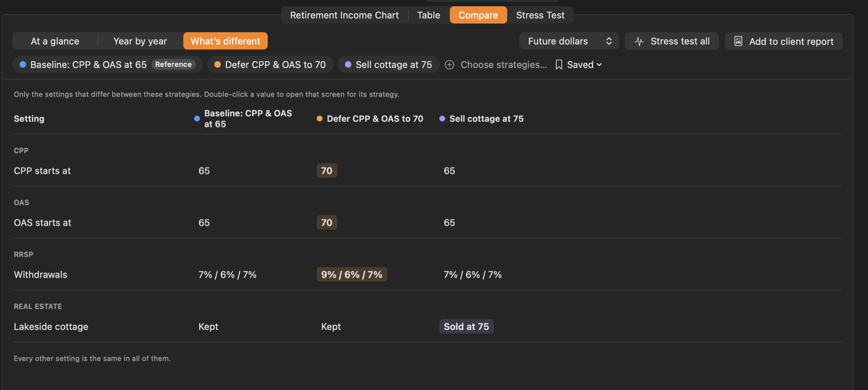Open the Future dollars dropdown

point(569,41)
